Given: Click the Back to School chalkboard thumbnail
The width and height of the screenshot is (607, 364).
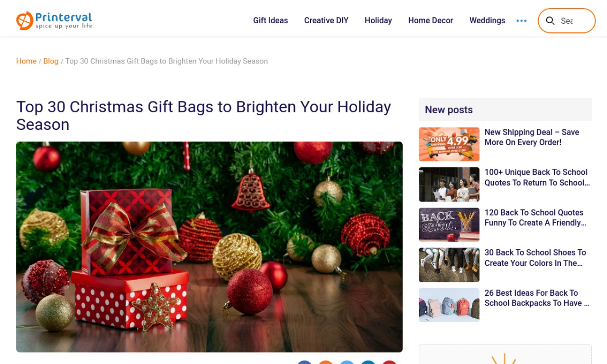Looking at the screenshot, I should point(449,225).
